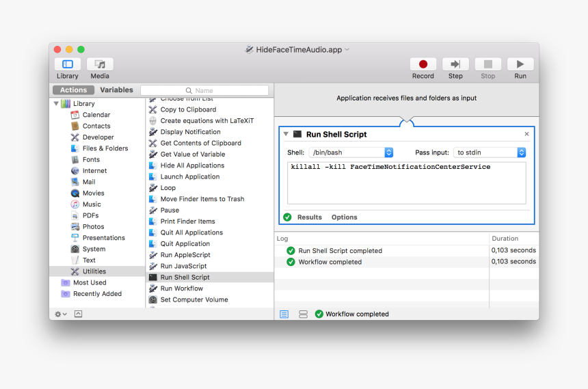Image resolution: width=588 pixels, height=389 pixels.
Task: Remove Run Shell Script action
Action: click(x=526, y=134)
